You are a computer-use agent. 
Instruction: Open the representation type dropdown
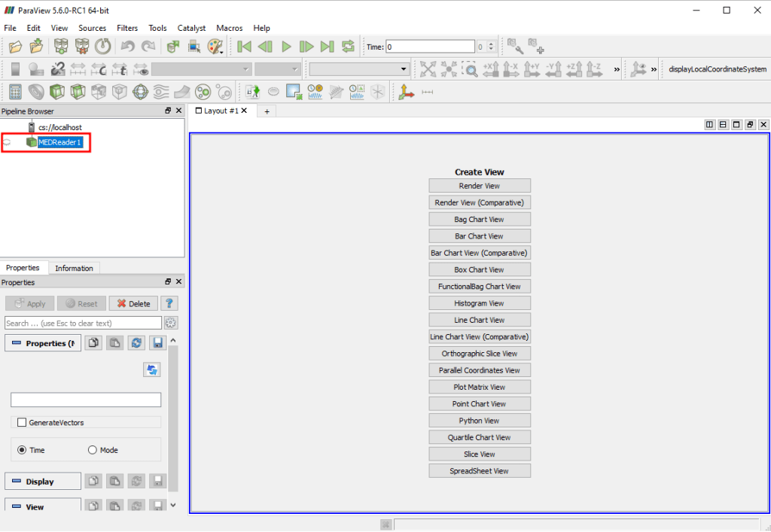tap(359, 68)
